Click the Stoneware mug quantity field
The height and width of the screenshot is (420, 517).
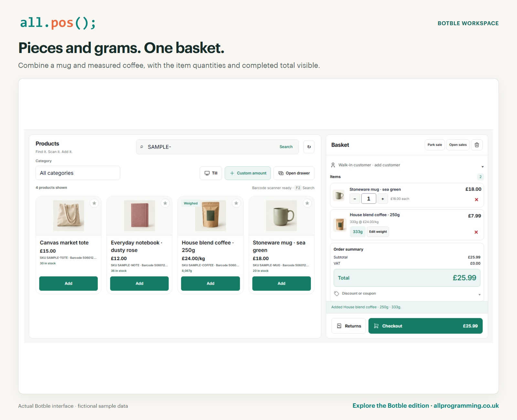point(369,199)
